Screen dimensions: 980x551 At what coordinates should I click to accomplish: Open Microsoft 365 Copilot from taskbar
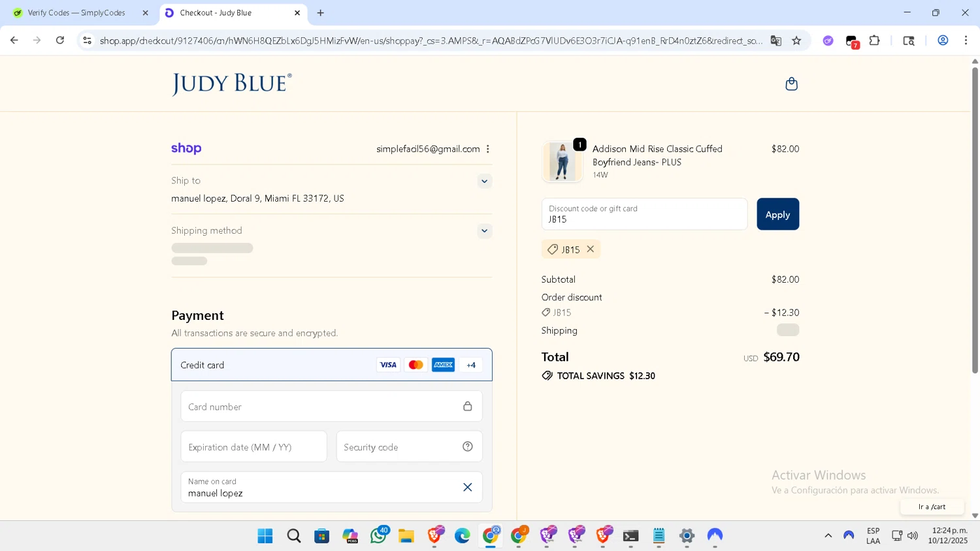pyautogui.click(x=350, y=536)
